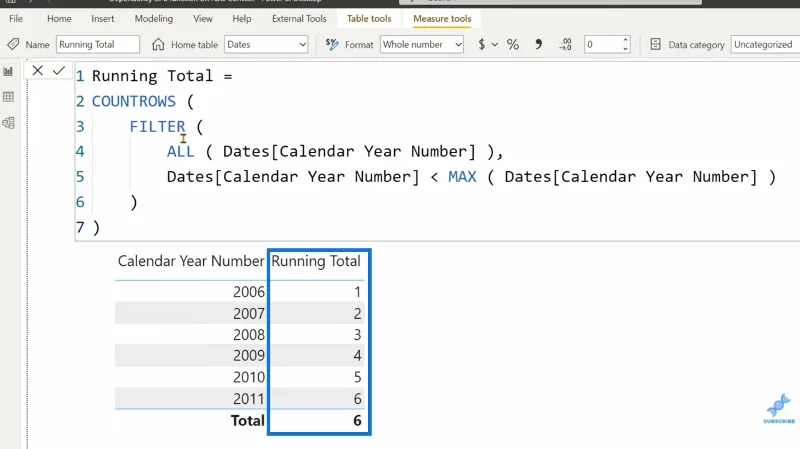Click FILTER keyword in formula
The width and height of the screenshot is (800, 449).
click(157, 126)
